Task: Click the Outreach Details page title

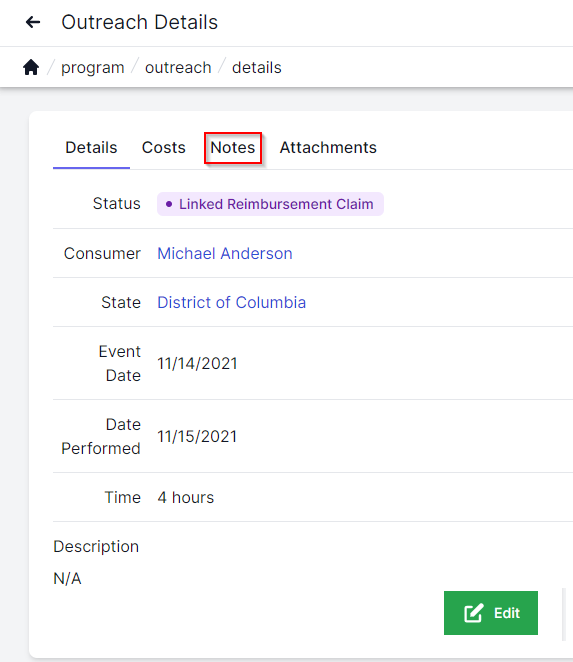Action: point(139,22)
